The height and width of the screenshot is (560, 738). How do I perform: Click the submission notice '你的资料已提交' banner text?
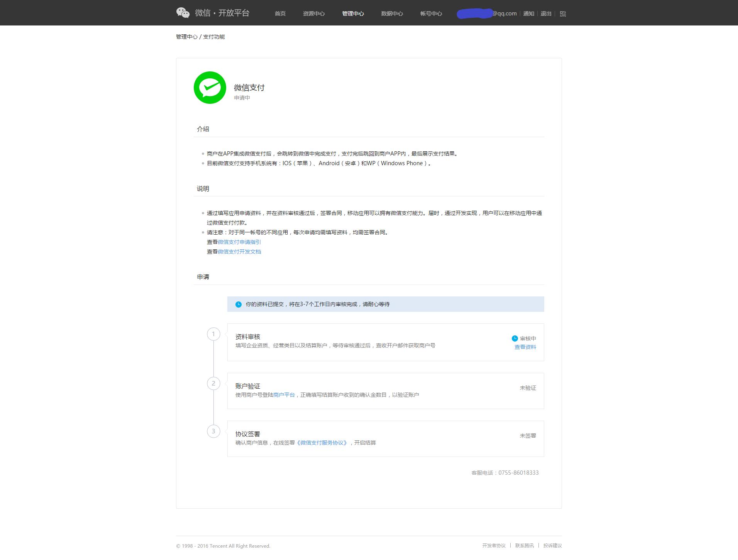318,305
